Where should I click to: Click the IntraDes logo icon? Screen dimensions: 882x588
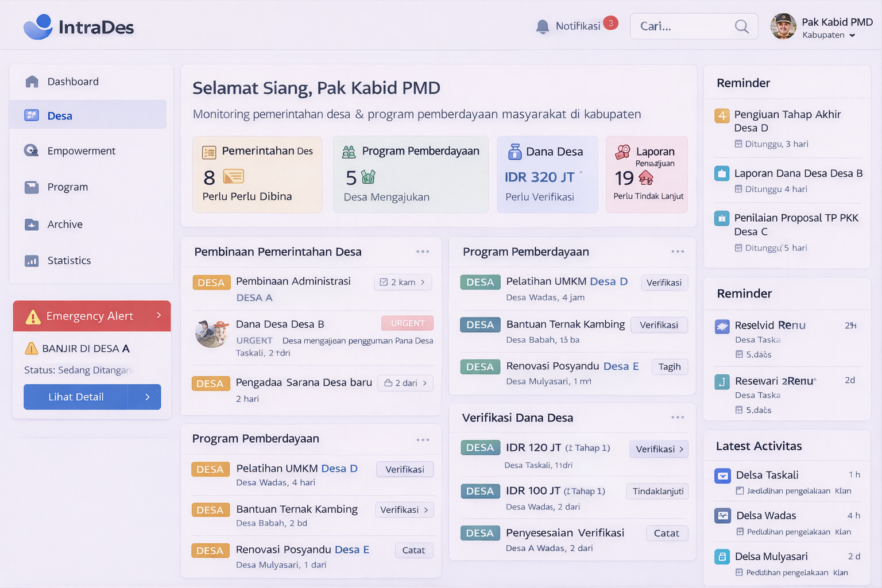(38, 27)
